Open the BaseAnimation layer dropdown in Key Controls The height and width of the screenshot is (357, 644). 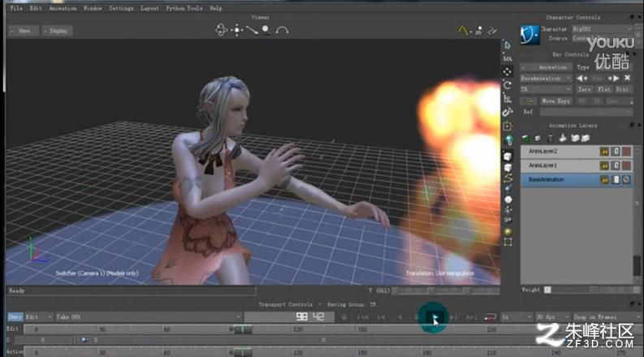point(546,79)
